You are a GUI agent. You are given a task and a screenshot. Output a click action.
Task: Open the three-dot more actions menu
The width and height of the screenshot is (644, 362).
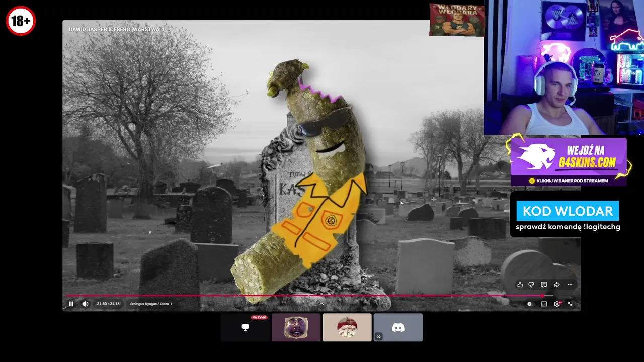(570, 285)
